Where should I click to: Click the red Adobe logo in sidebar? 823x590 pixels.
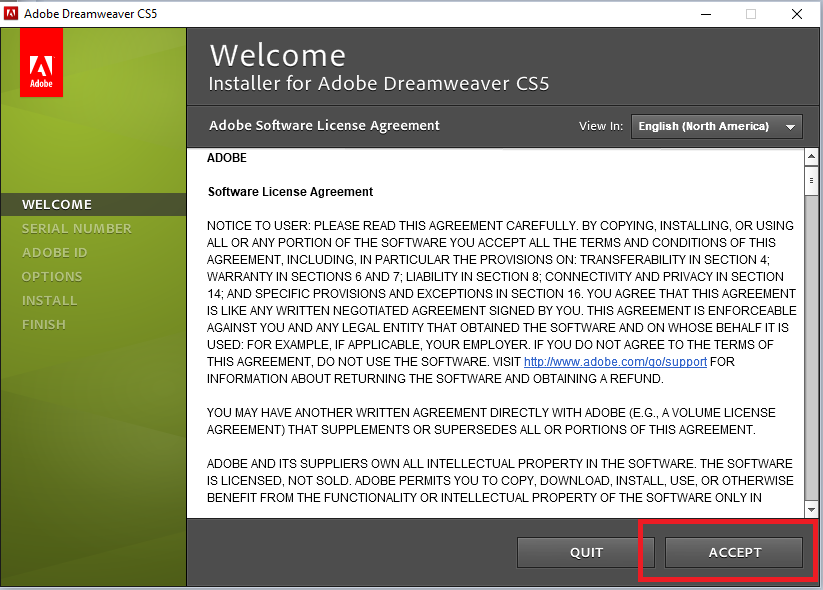tap(41, 63)
